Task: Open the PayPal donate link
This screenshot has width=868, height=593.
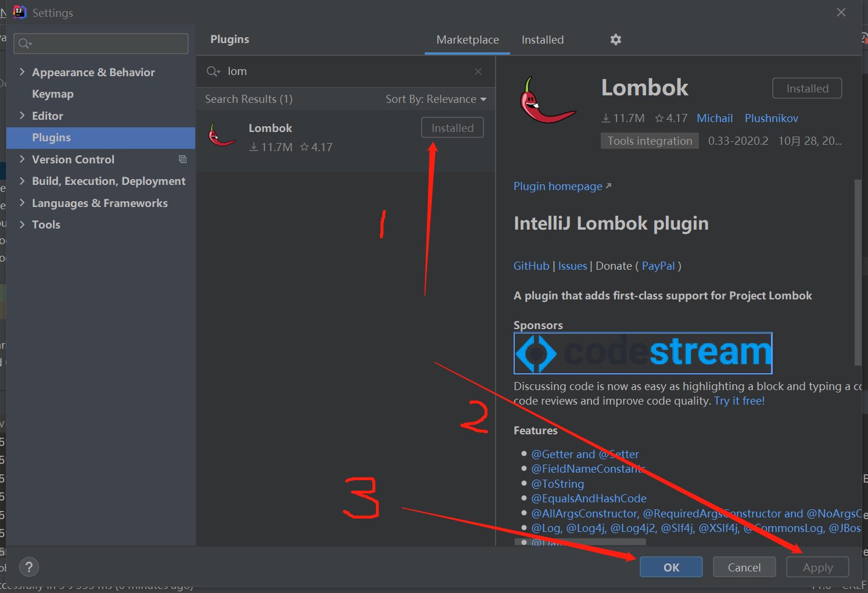Action: click(658, 266)
